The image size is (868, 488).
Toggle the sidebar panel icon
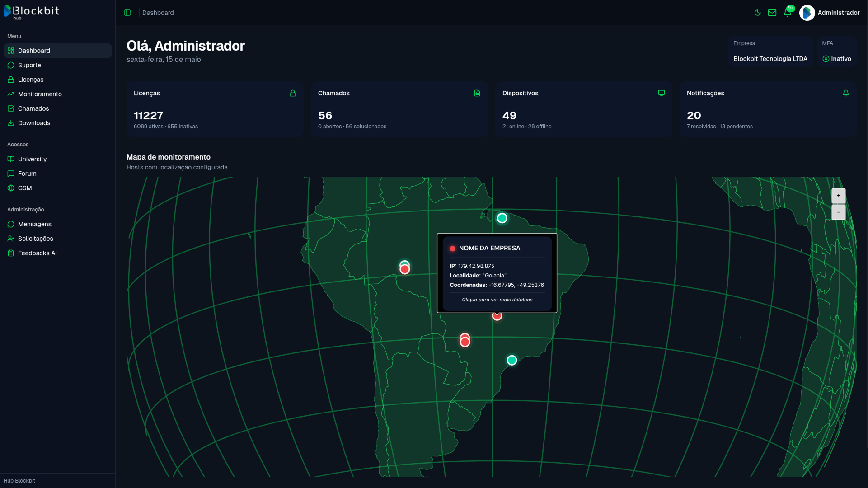point(127,13)
